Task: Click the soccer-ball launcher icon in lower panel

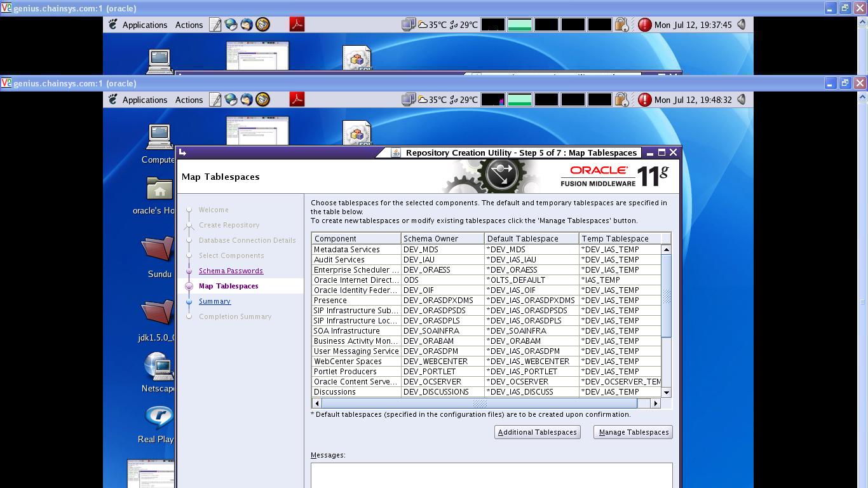Action: pos(262,100)
